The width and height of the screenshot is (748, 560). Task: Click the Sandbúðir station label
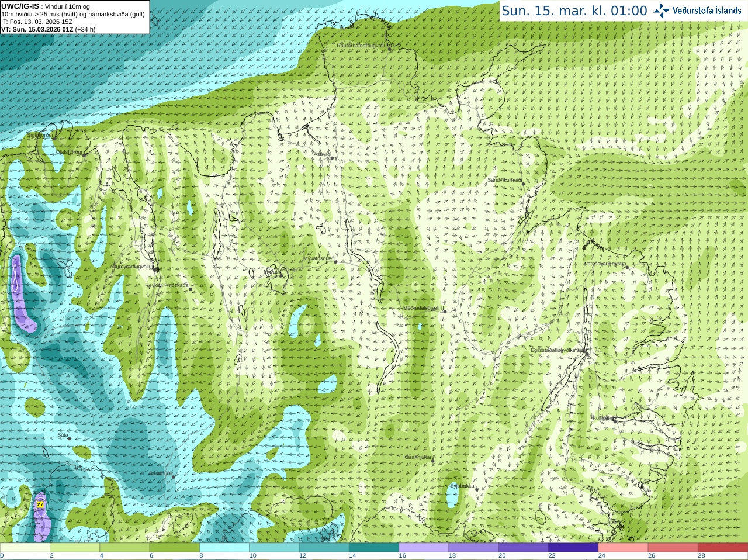(x=161, y=473)
